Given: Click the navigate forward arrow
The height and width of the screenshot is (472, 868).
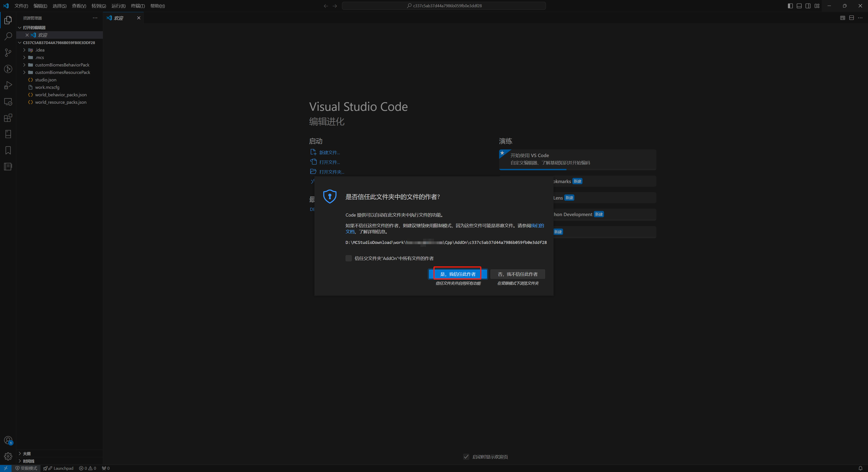Looking at the screenshot, I should click(335, 6).
